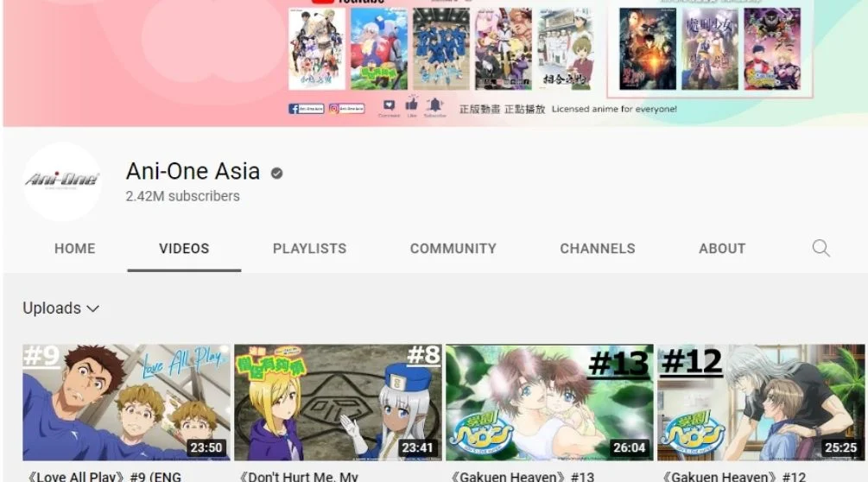Viewport: 868px width, 482px height.
Task: Select the VIDEOS tab
Action: click(184, 249)
